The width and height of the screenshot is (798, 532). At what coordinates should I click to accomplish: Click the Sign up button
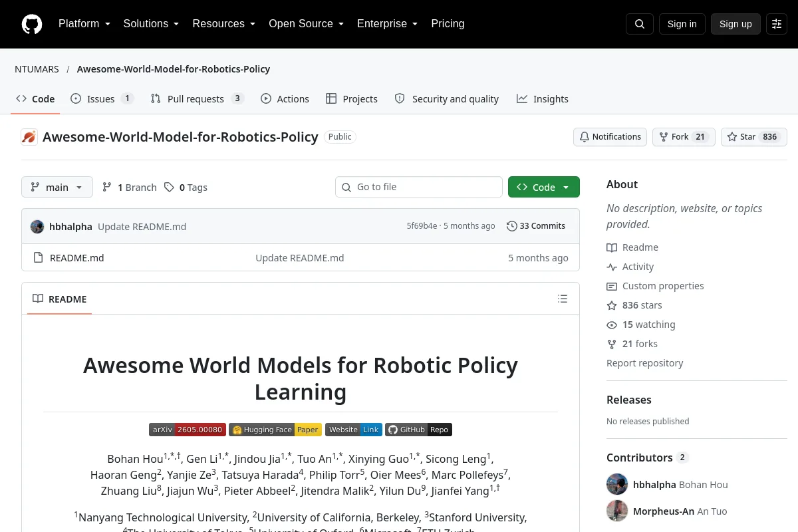point(735,24)
